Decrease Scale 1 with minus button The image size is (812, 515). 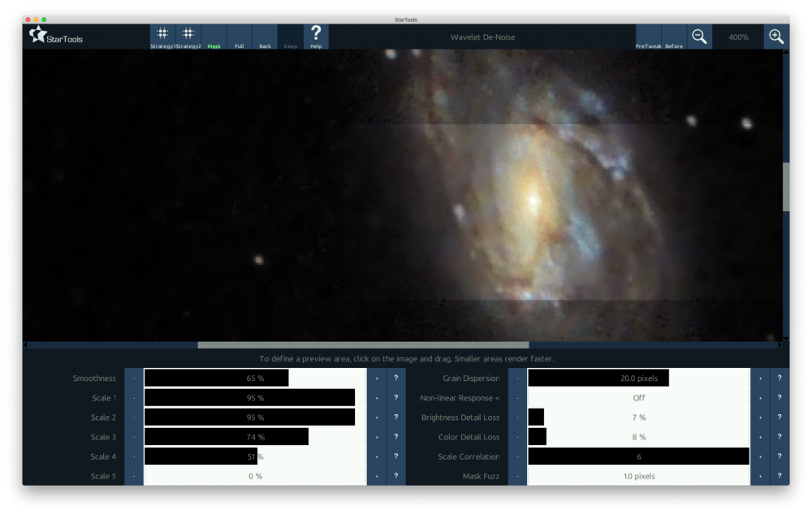(x=134, y=398)
